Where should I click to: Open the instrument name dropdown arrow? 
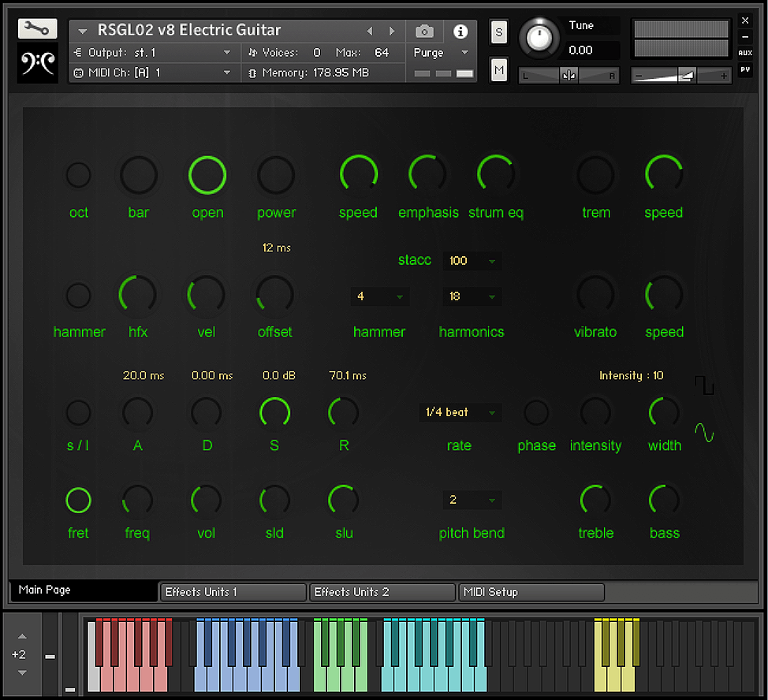click(x=82, y=32)
